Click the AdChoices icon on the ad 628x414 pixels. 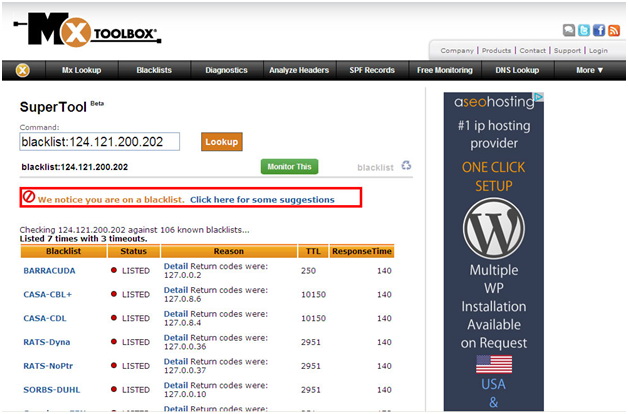pos(539,96)
